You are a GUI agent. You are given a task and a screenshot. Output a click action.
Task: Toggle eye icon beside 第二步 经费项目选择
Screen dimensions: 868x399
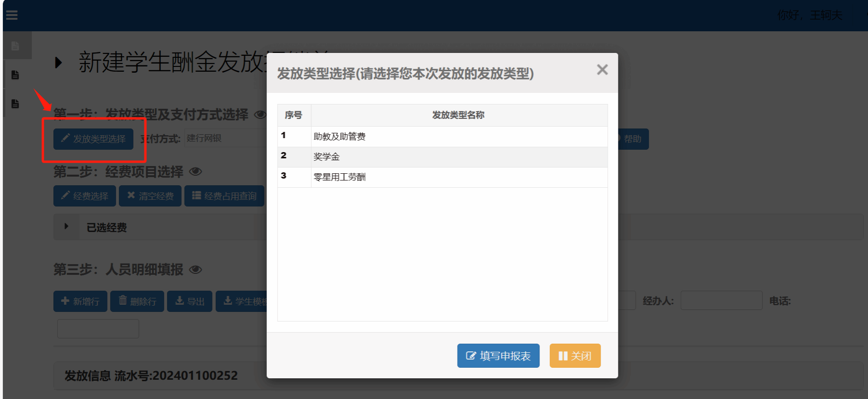(196, 172)
